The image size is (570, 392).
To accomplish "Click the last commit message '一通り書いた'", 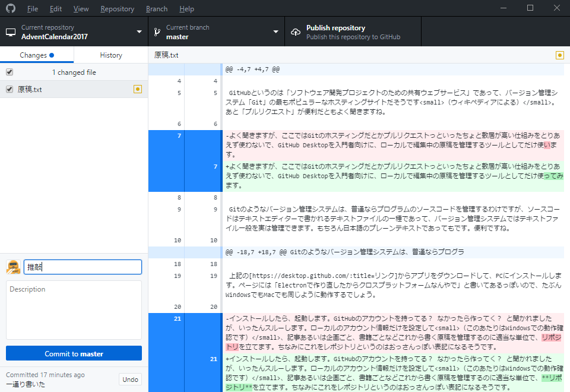I will point(26,384).
